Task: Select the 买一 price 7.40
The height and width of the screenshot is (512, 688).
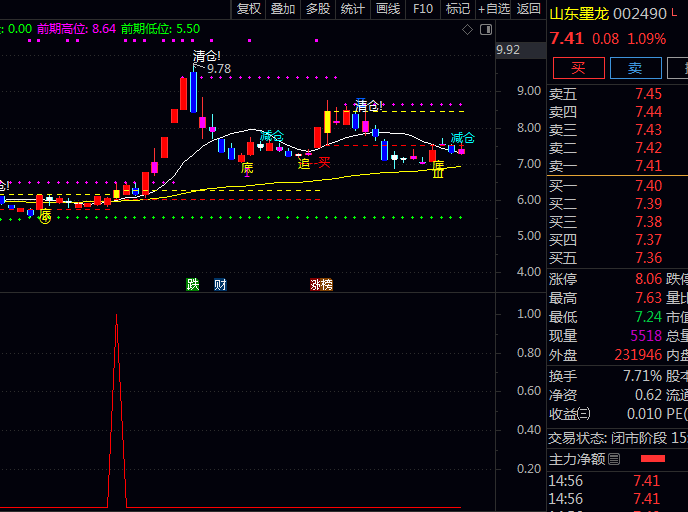Action: [648, 186]
